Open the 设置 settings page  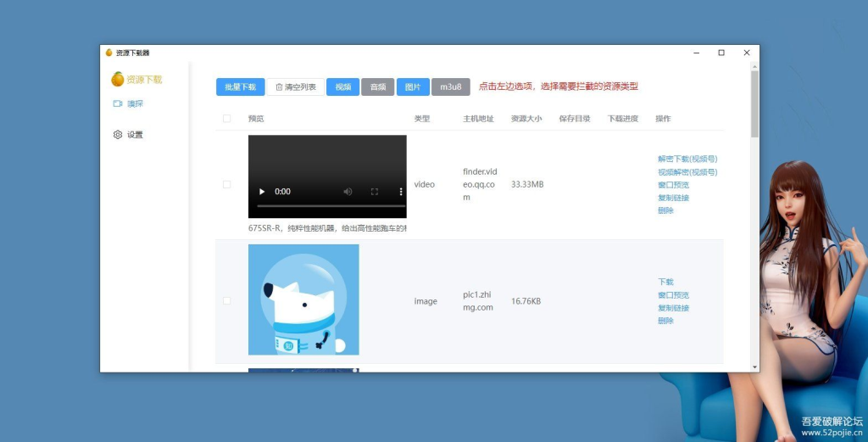[x=129, y=135]
